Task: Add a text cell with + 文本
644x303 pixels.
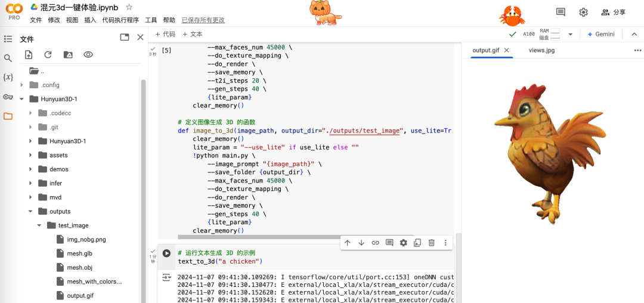Action: tap(192, 34)
